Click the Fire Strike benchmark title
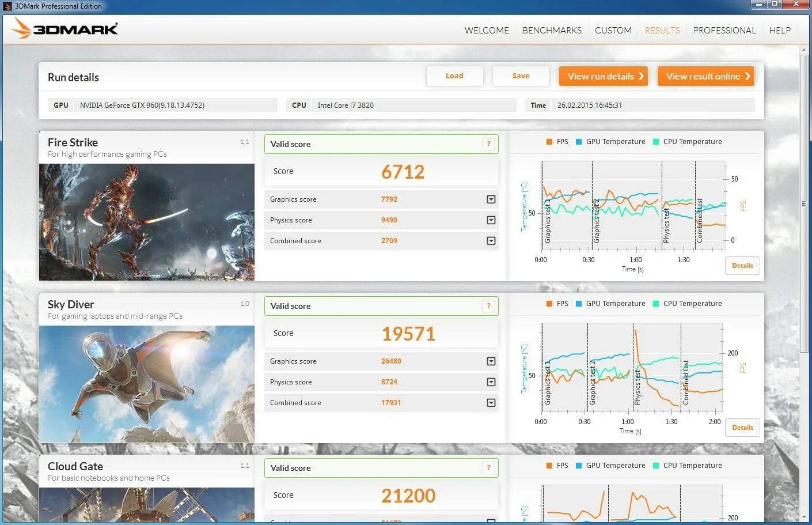Viewport: 812px width, 525px height. click(73, 142)
